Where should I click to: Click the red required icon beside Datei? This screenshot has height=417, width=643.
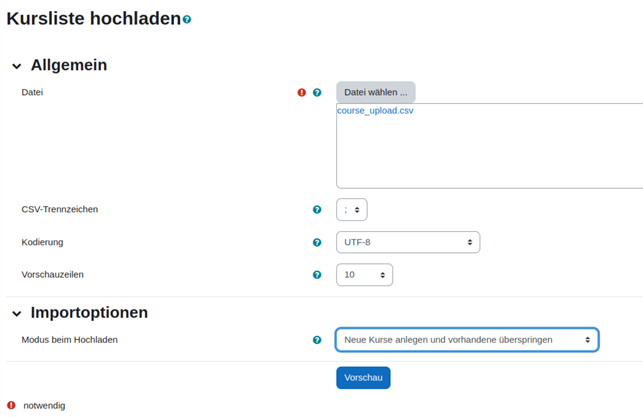pos(301,93)
